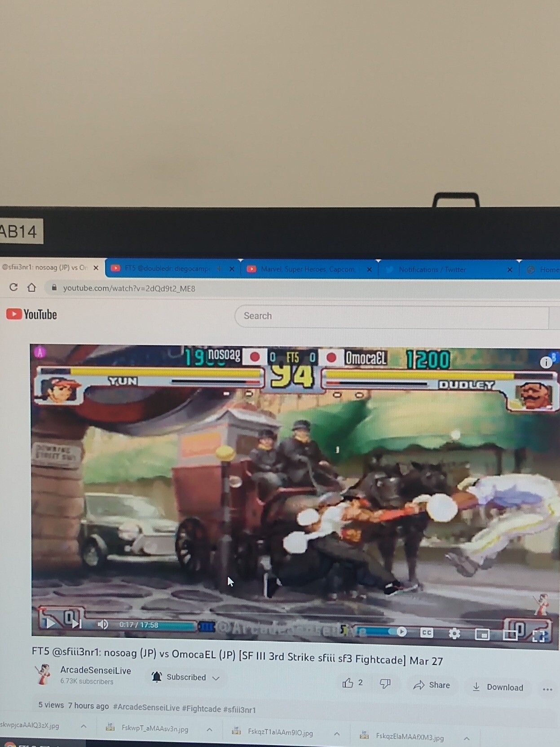The width and height of the screenshot is (560, 747).
Task: Switch to Marvel Super Heroes Capcom tab
Action: click(x=308, y=269)
